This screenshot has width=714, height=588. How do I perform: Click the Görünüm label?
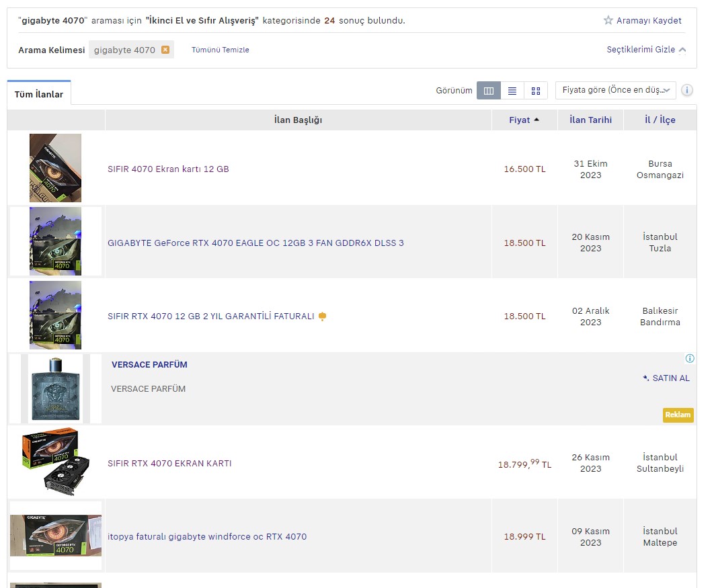click(454, 91)
